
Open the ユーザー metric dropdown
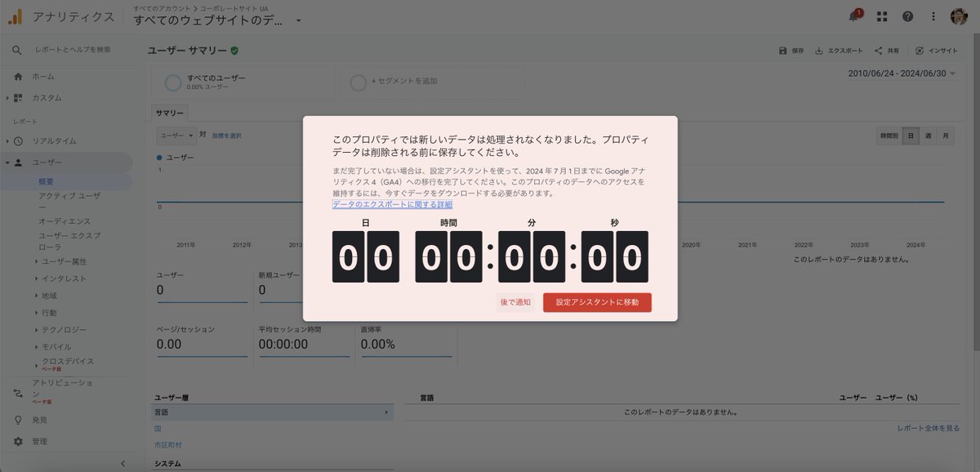pos(176,135)
